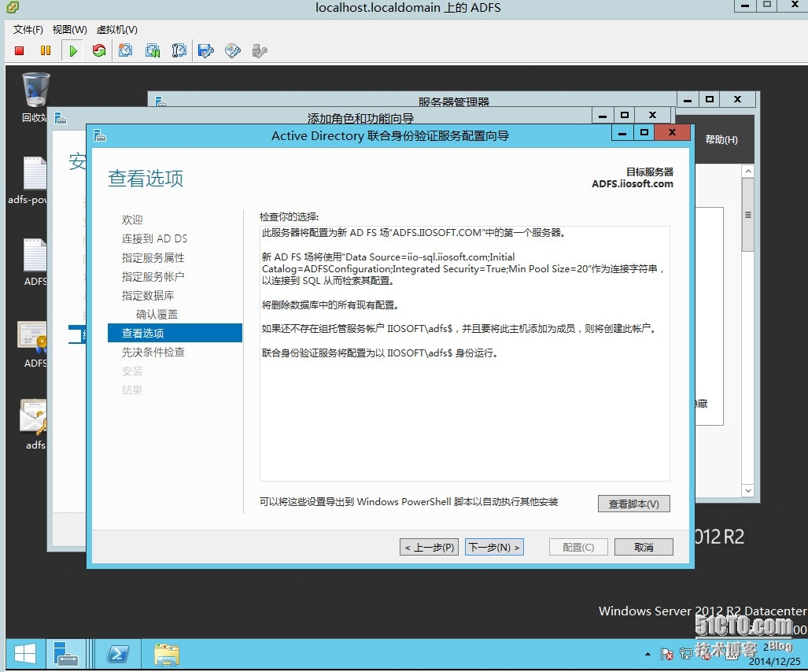
Task: Click the 上一步(P) button
Action: coord(430,548)
